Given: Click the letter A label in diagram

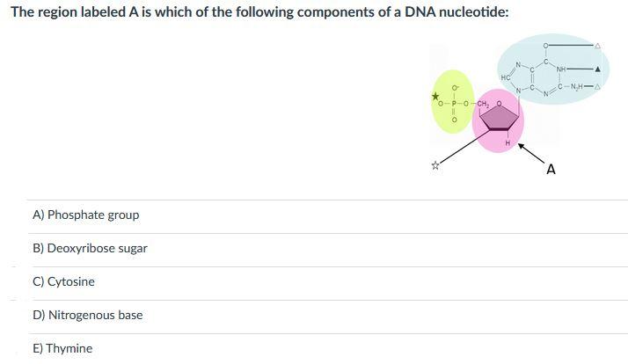Looking at the screenshot, I should (551, 170).
